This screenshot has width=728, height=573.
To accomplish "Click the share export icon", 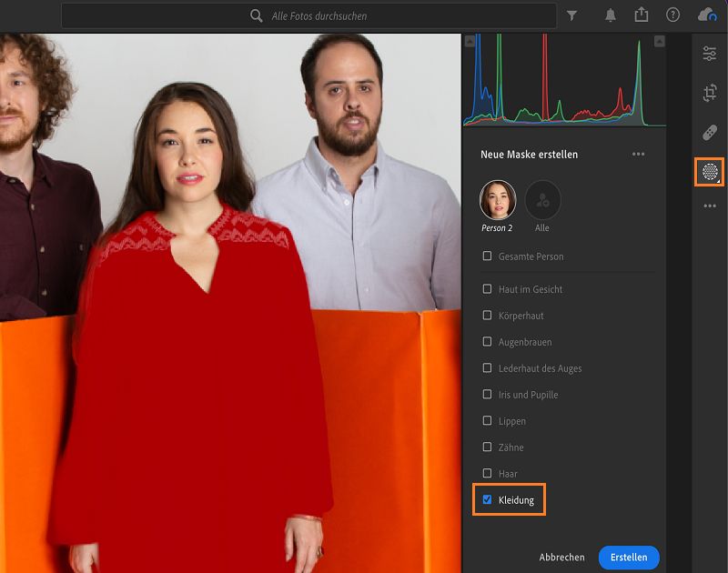I will click(x=642, y=15).
